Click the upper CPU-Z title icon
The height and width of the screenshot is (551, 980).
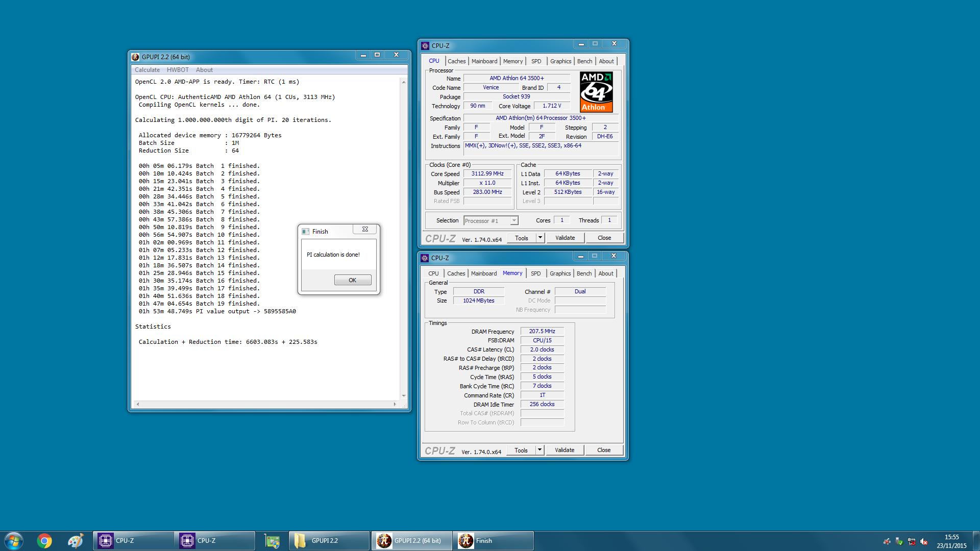point(425,46)
